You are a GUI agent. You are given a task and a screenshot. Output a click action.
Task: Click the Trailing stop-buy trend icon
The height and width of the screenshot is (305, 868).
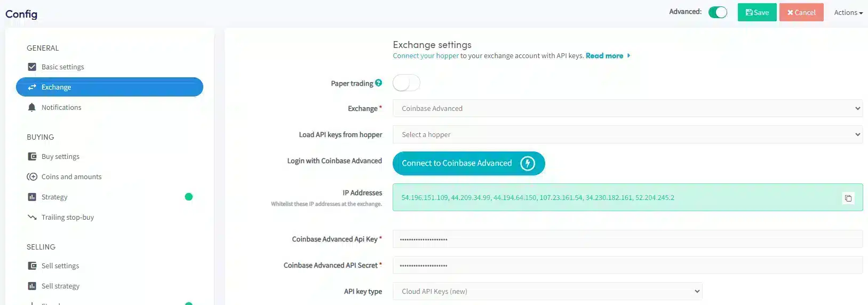[32, 217]
